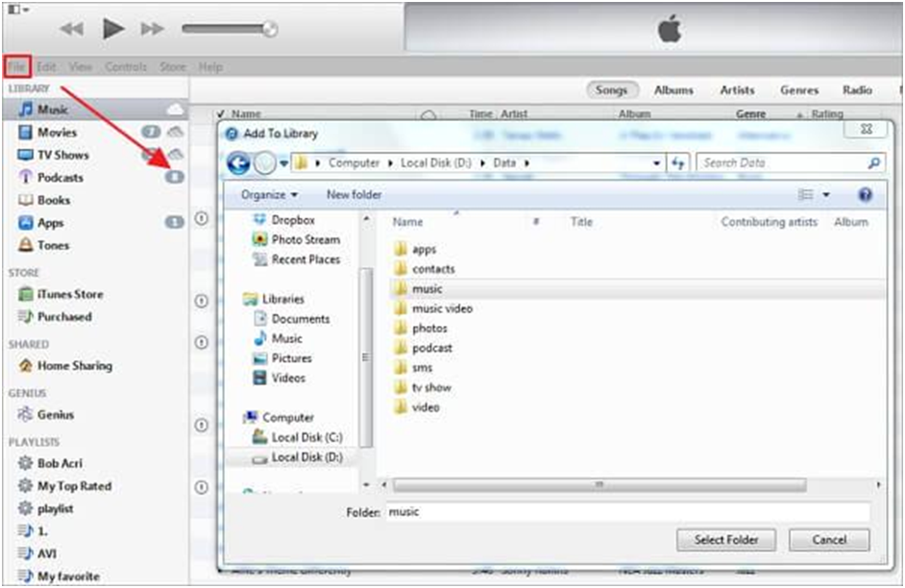Screen dimensions: 905x588
Task: Open the Controls menu
Action: (126, 67)
